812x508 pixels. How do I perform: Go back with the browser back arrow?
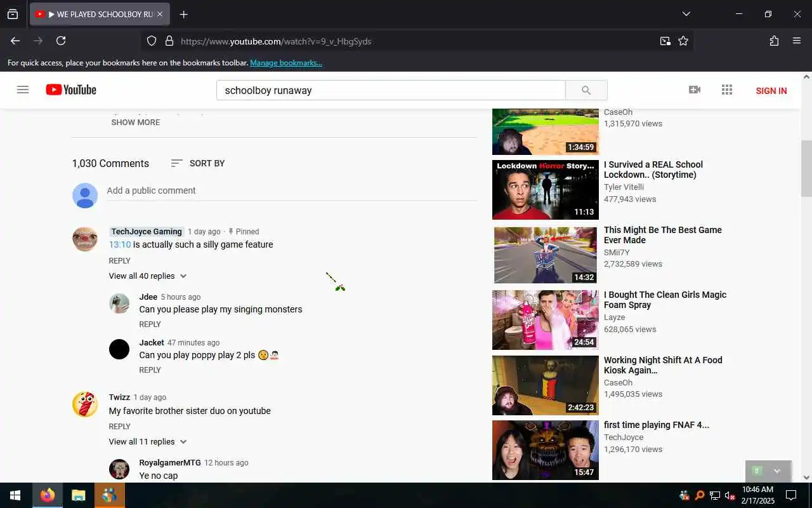pyautogui.click(x=15, y=41)
